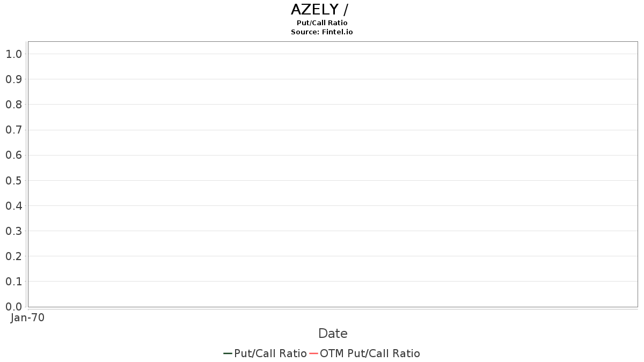Click the 0.7 y-axis label

point(13,130)
